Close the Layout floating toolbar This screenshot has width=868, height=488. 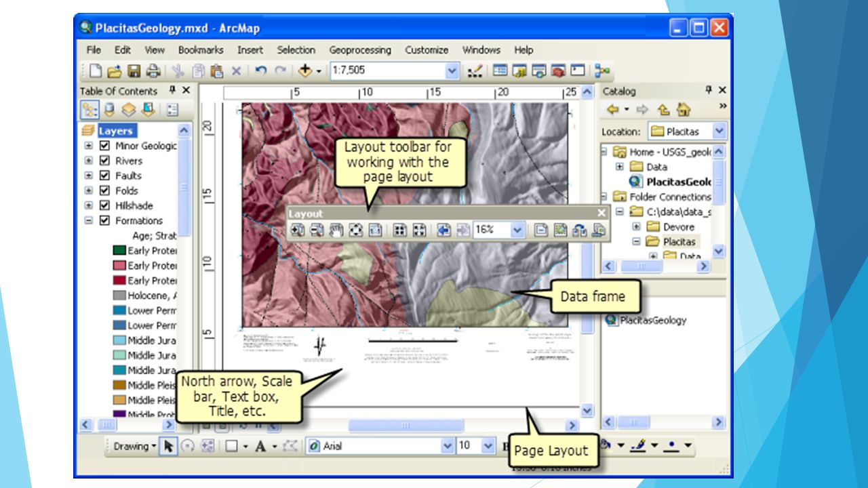pyautogui.click(x=601, y=213)
